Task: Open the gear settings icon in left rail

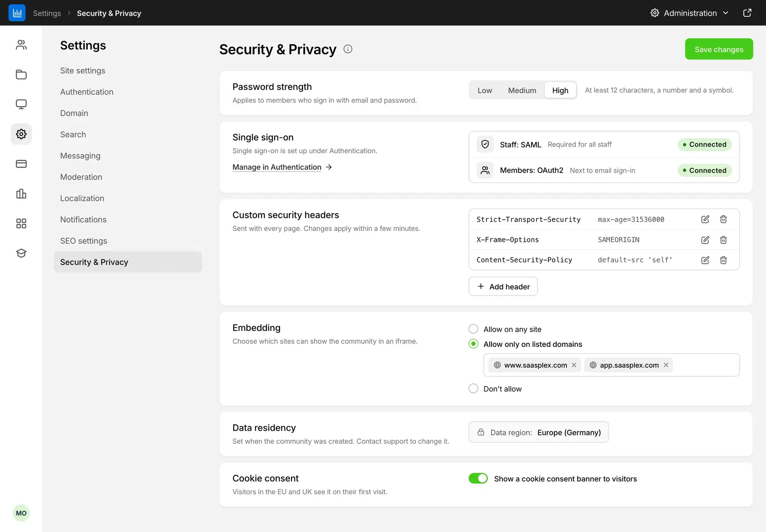Action: click(21, 134)
